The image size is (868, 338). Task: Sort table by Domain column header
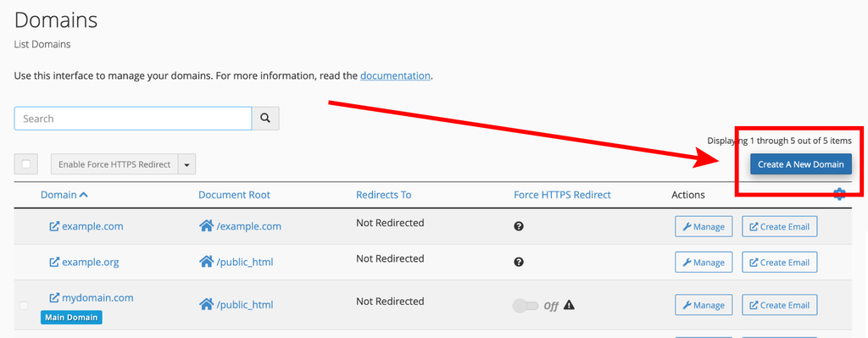(58, 195)
